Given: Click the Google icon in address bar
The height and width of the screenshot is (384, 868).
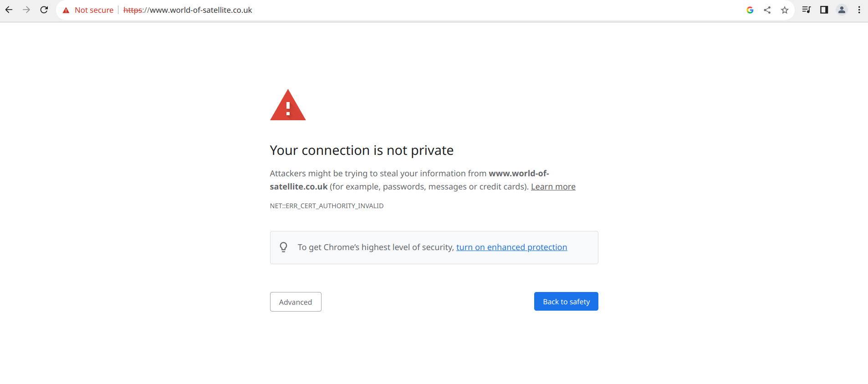Looking at the screenshot, I should tap(750, 10).
